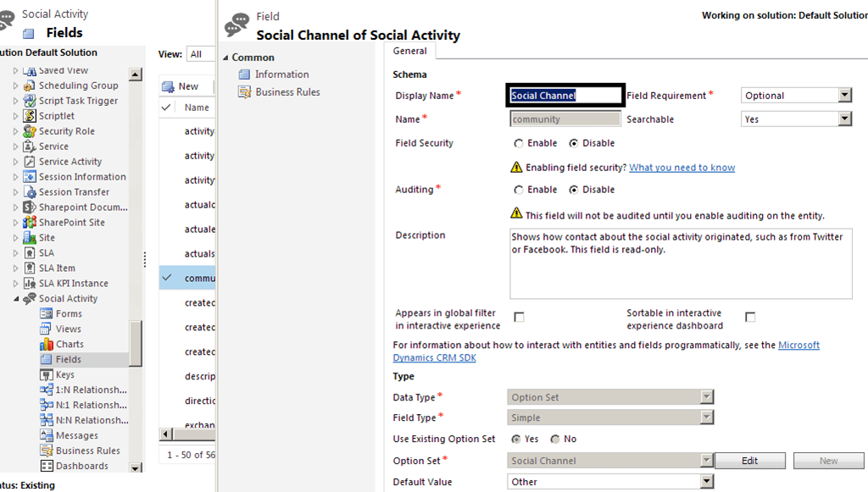Screen dimensions: 868x492
Task: Enable Auditing radio button
Action: coord(518,190)
